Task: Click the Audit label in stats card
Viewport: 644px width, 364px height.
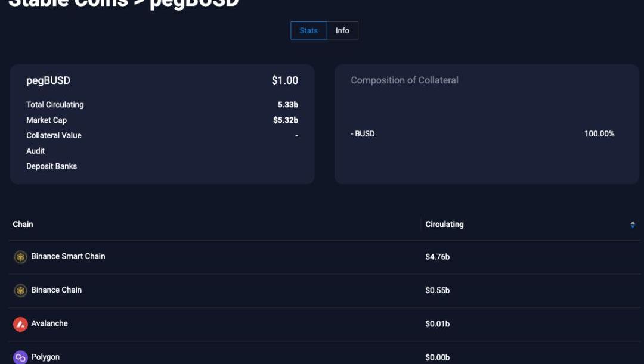Action: click(x=36, y=151)
